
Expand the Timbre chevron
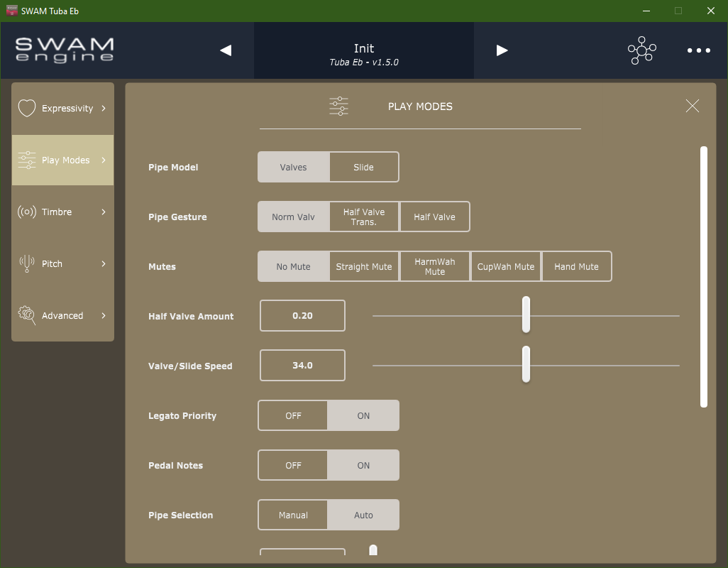[x=104, y=212]
